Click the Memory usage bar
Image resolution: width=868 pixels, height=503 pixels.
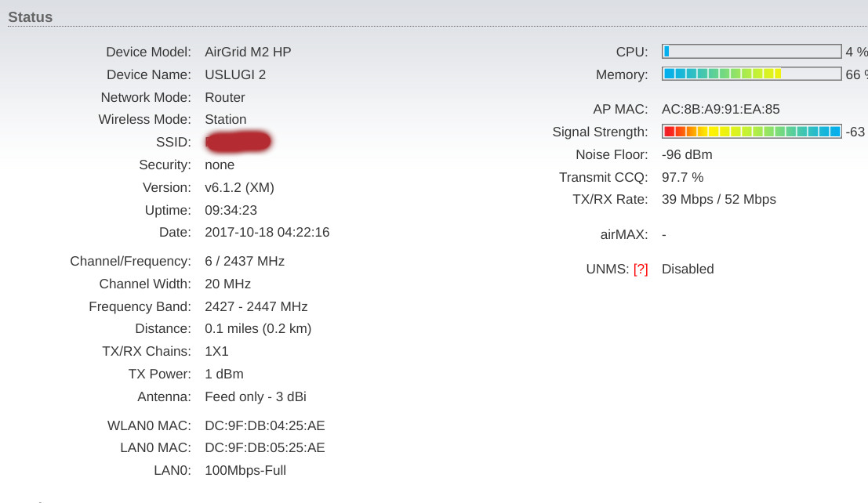[x=752, y=74]
